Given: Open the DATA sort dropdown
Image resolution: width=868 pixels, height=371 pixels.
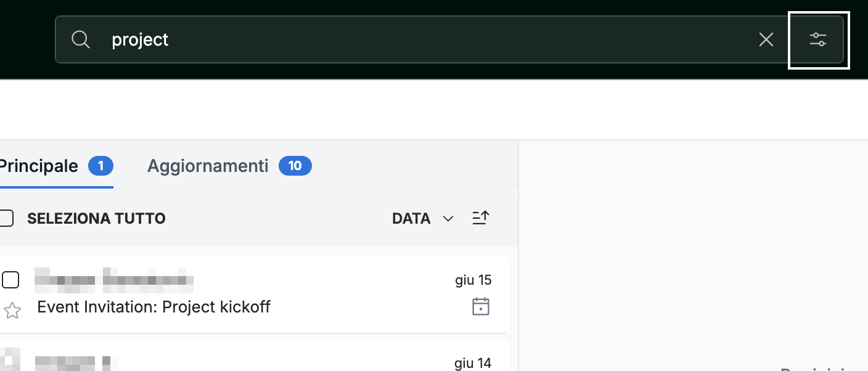Looking at the screenshot, I should pos(423,218).
